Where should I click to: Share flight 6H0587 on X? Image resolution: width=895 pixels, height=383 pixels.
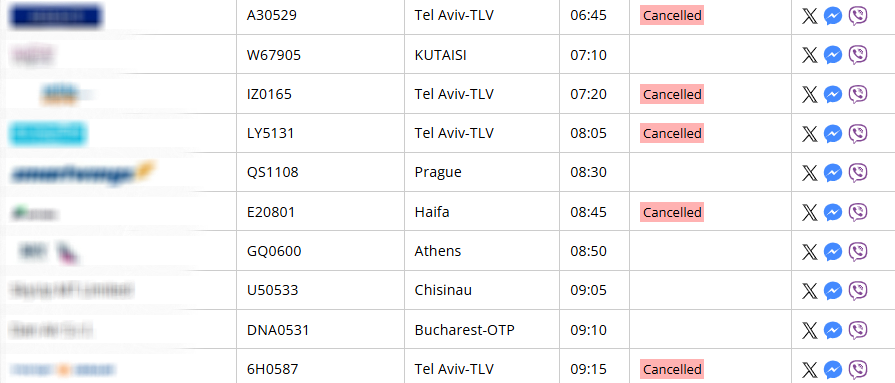click(x=809, y=369)
